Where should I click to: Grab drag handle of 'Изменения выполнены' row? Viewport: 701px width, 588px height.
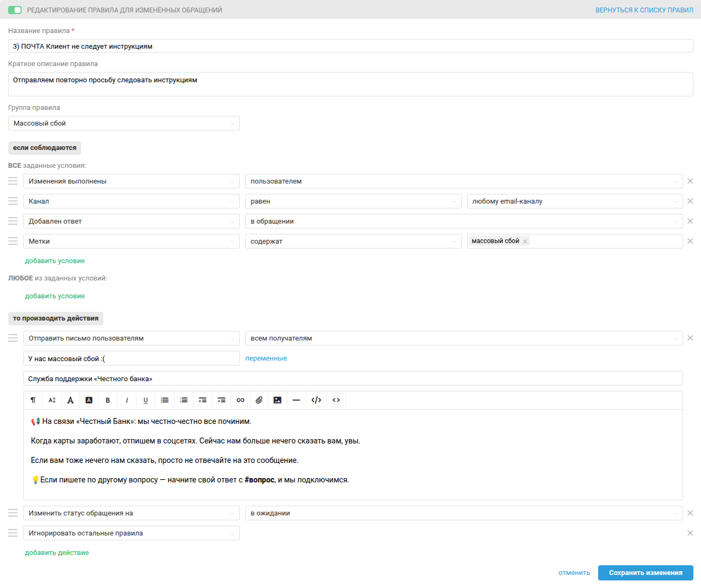(13, 181)
